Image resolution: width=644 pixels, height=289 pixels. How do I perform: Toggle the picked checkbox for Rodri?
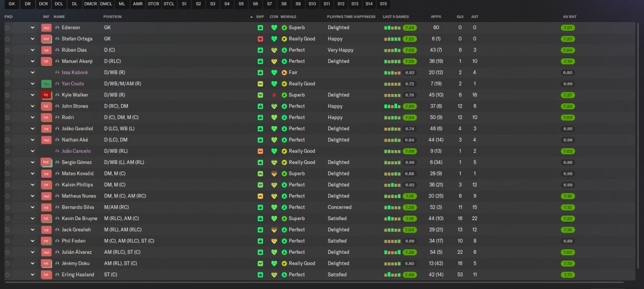pyautogui.click(x=8, y=118)
